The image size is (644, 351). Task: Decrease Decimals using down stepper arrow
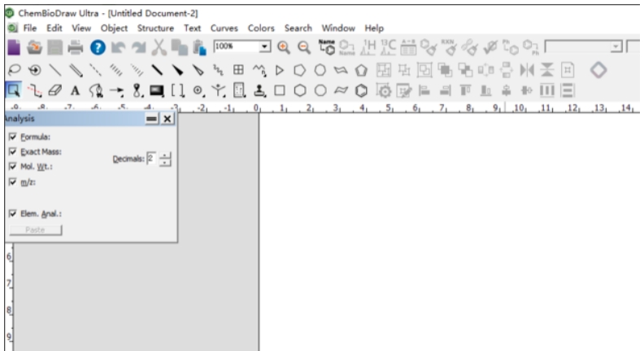[x=165, y=162]
